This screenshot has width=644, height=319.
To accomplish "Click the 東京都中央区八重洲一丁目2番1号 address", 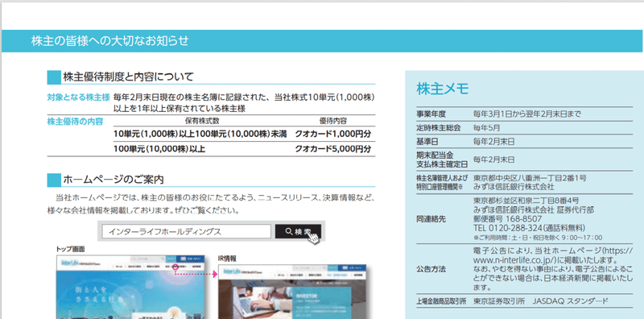I will click(x=530, y=178).
